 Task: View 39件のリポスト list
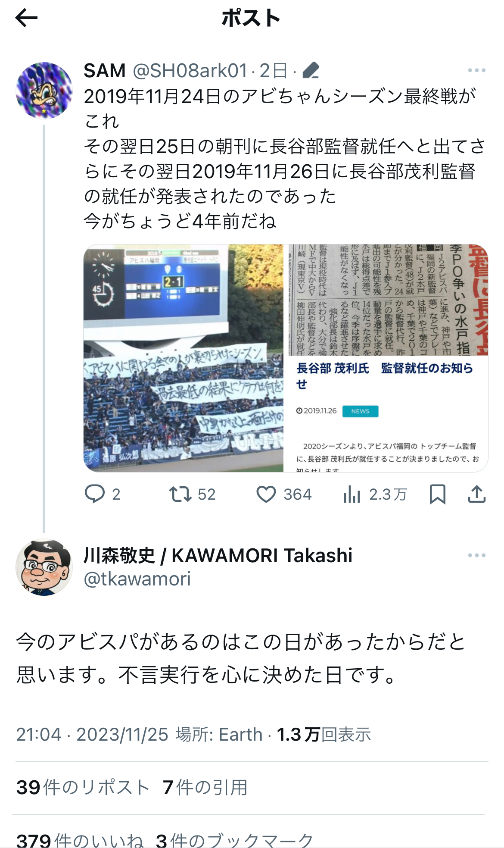pyautogui.click(x=83, y=787)
